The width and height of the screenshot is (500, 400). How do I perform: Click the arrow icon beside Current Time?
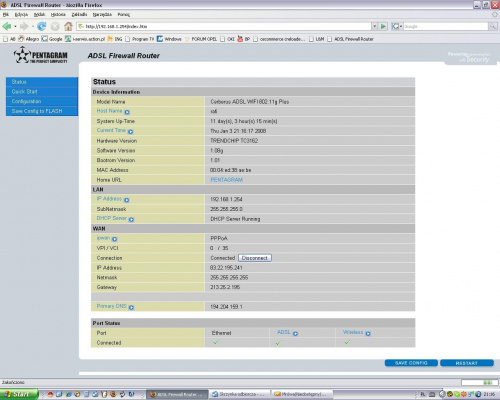pyautogui.click(x=130, y=132)
